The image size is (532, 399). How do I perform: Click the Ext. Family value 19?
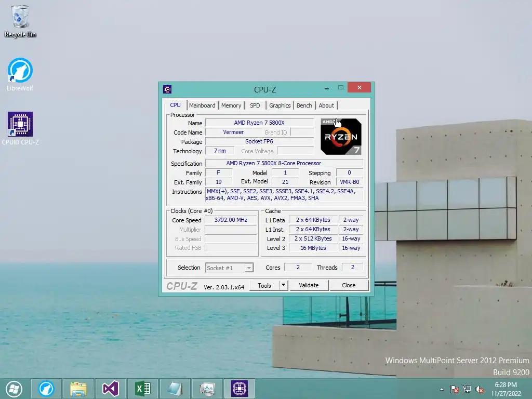(219, 182)
